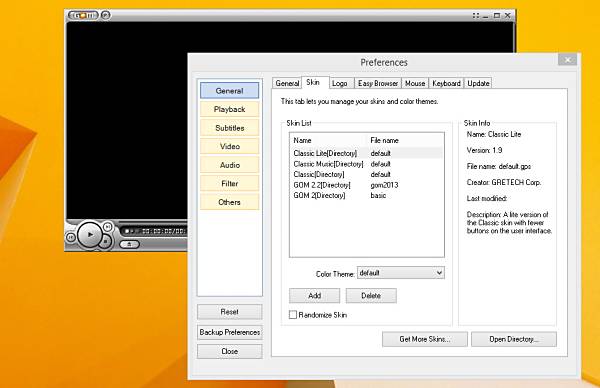Click the round preferences icon beside GOM logo
The height and width of the screenshot is (388, 600).
pos(106,15)
